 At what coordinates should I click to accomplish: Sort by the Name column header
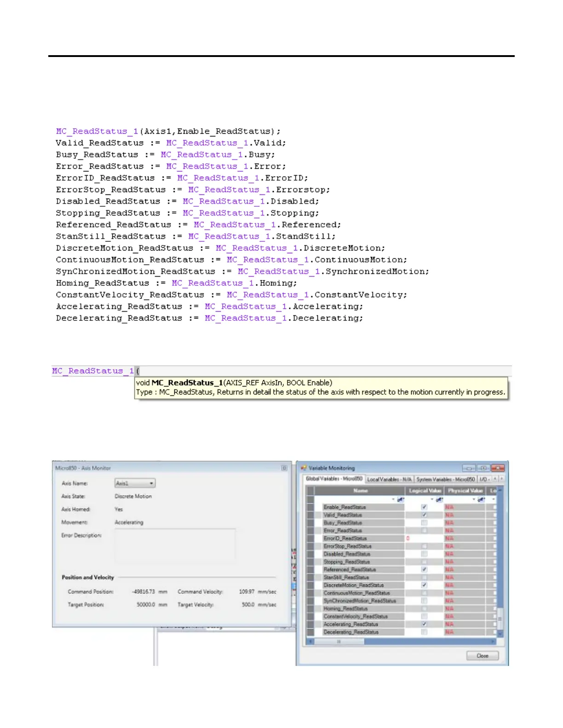360,491
